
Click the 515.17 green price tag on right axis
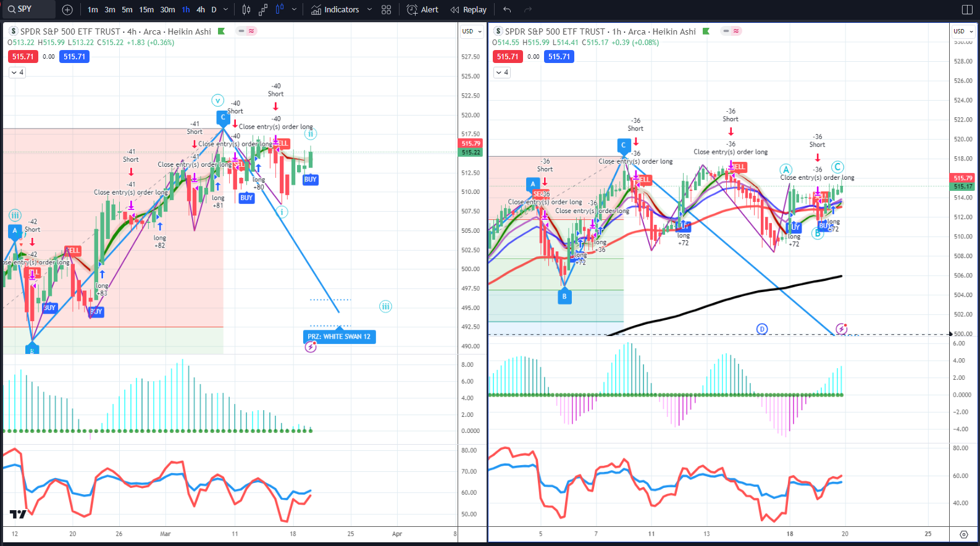963,186
